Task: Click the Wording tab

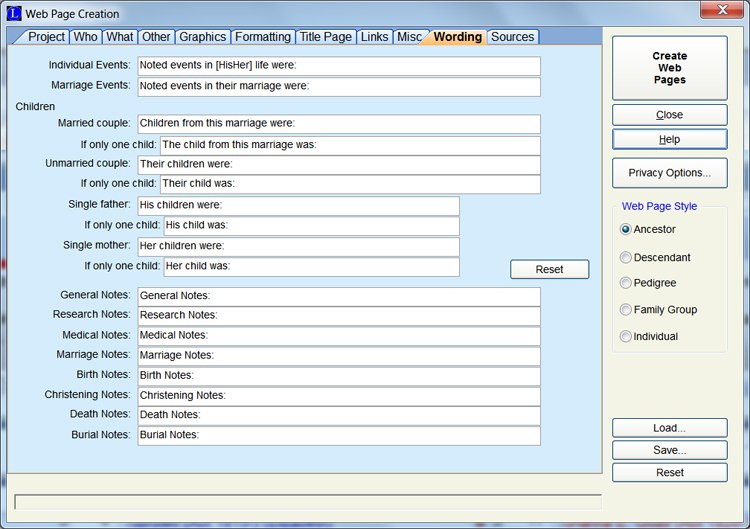Action: (457, 37)
